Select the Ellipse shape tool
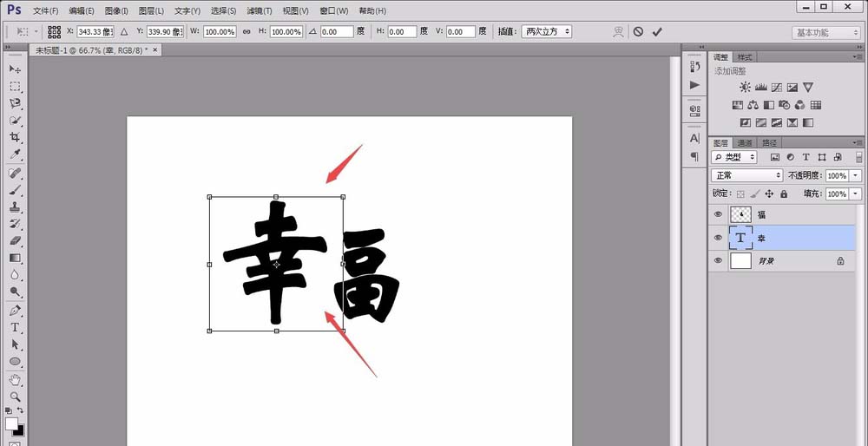 point(15,361)
